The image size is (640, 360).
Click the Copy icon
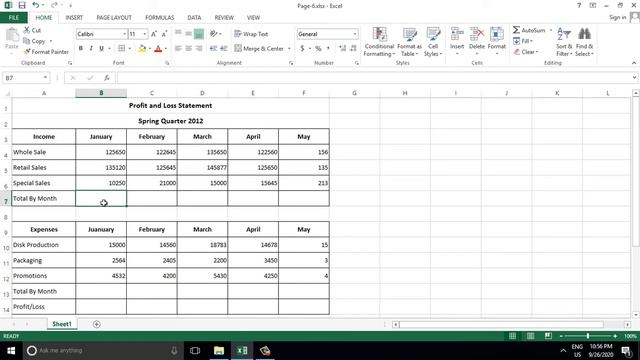[27, 41]
